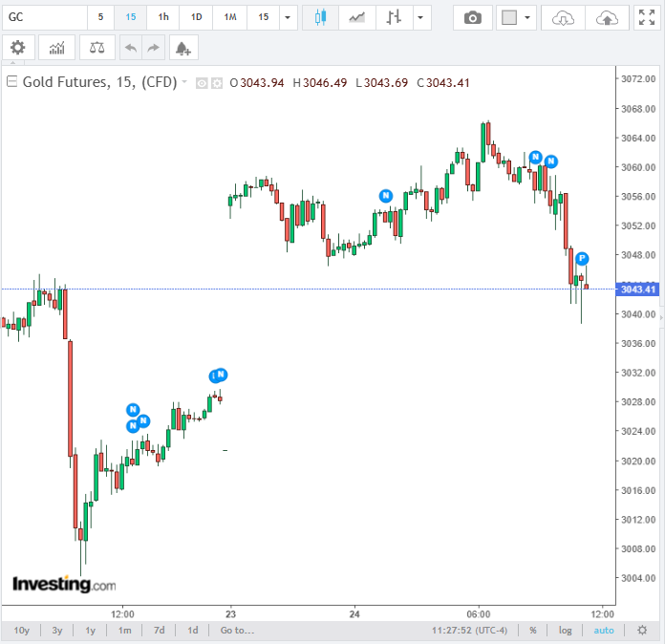The height and width of the screenshot is (644, 665).
Task: Open the time interval dropdown arrow next to 15
Action: click(x=288, y=17)
